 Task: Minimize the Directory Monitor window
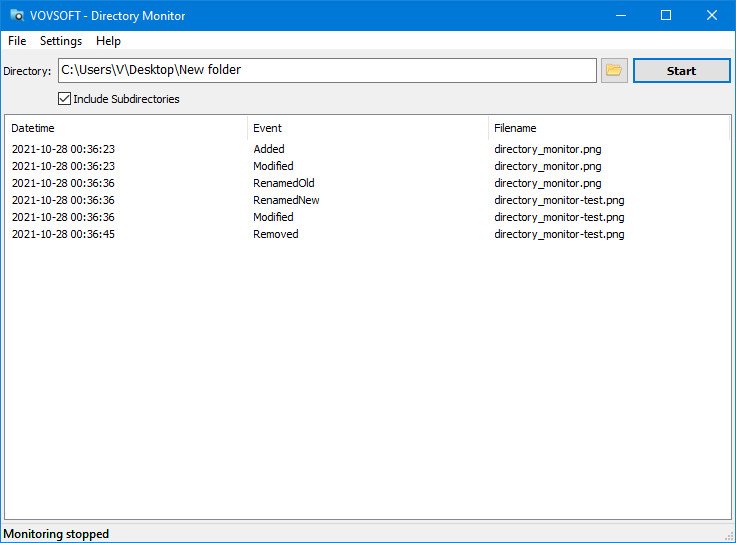pos(621,15)
